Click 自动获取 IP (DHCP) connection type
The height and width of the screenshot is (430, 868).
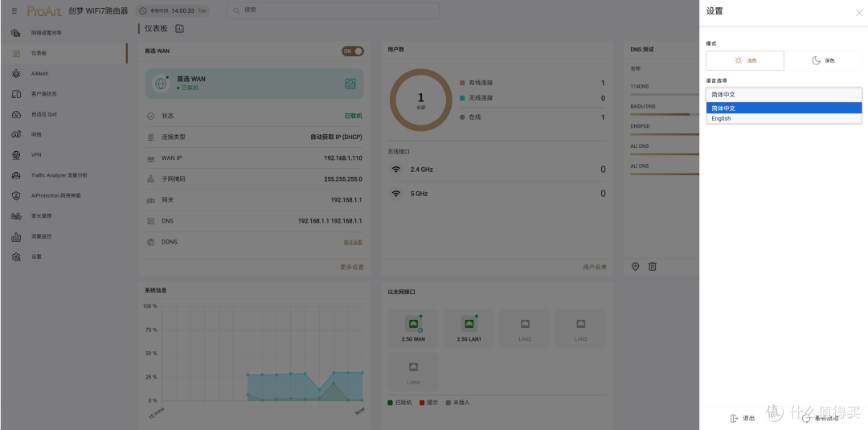pyautogui.click(x=336, y=137)
